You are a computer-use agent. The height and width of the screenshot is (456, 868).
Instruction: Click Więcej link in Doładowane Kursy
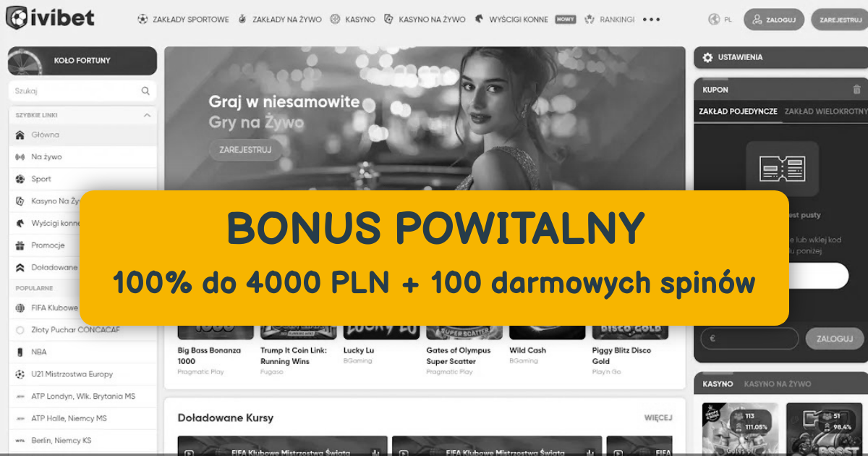[658, 418]
